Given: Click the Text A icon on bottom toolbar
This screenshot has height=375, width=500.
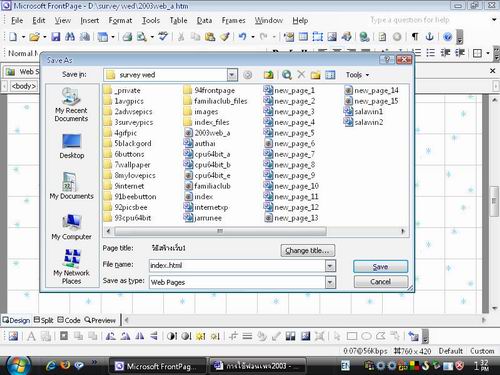Looking at the screenshot, I should pyautogui.click(x=31, y=336).
